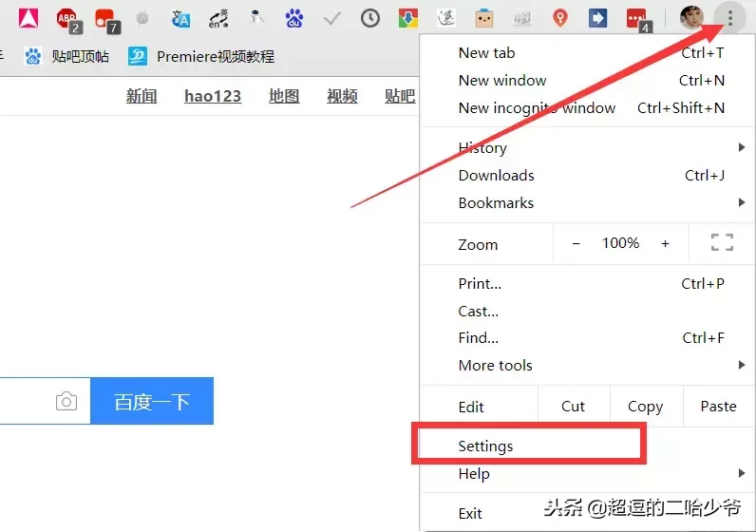The width and height of the screenshot is (756, 532).
Task: Click the Baidu paw favicon of 贴吧顶帖 bookmark
Action: [x=33, y=56]
